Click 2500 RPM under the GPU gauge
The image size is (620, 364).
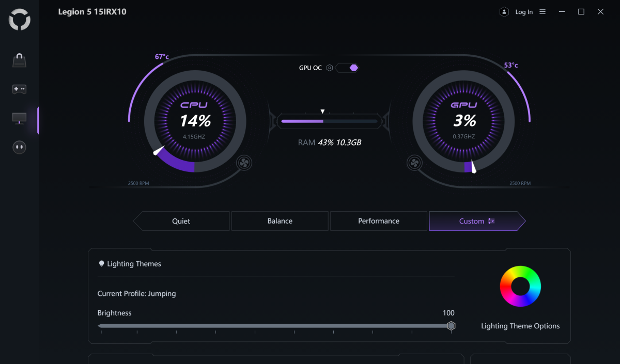click(x=520, y=183)
